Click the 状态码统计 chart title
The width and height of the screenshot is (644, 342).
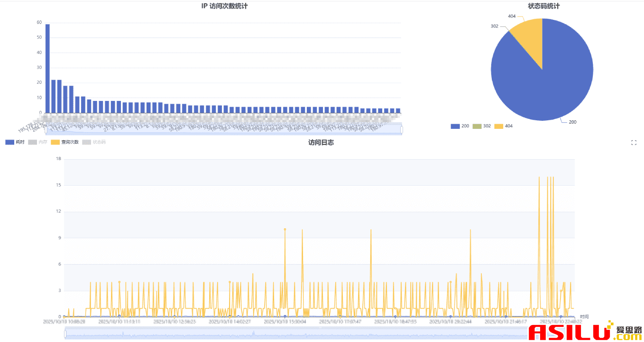pyautogui.click(x=543, y=6)
